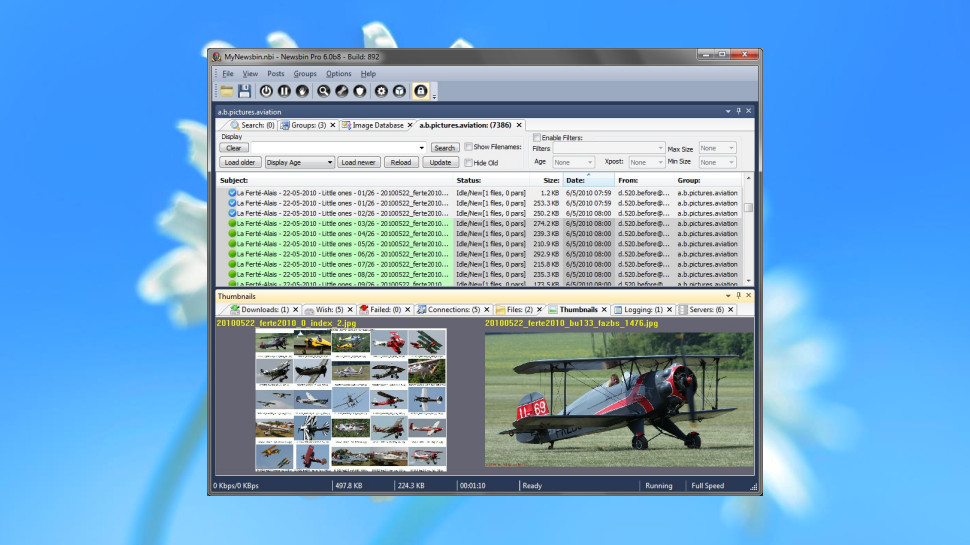The width and height of the screenshot is (970, 545).
Task: Click the Load older button
Action: point(240,162)
